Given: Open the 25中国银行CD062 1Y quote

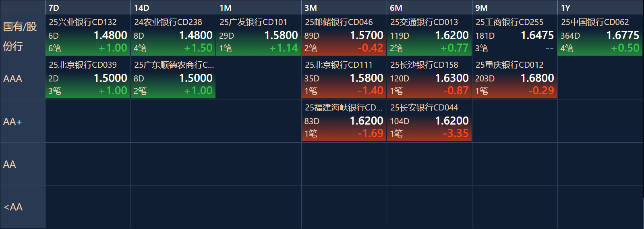Looking at the screenshot, I should (x=600, y=35).
